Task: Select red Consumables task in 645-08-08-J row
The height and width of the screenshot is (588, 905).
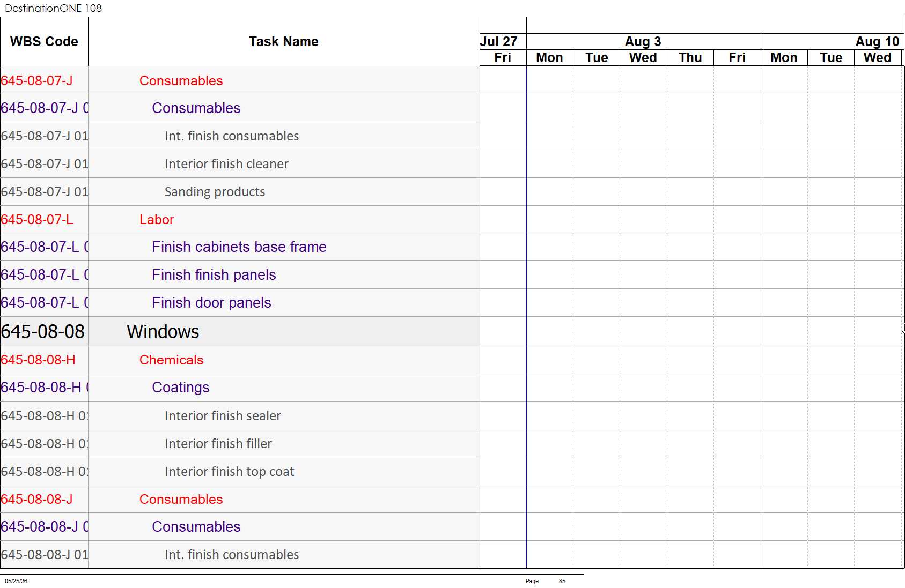Action: tap(181, 500)
